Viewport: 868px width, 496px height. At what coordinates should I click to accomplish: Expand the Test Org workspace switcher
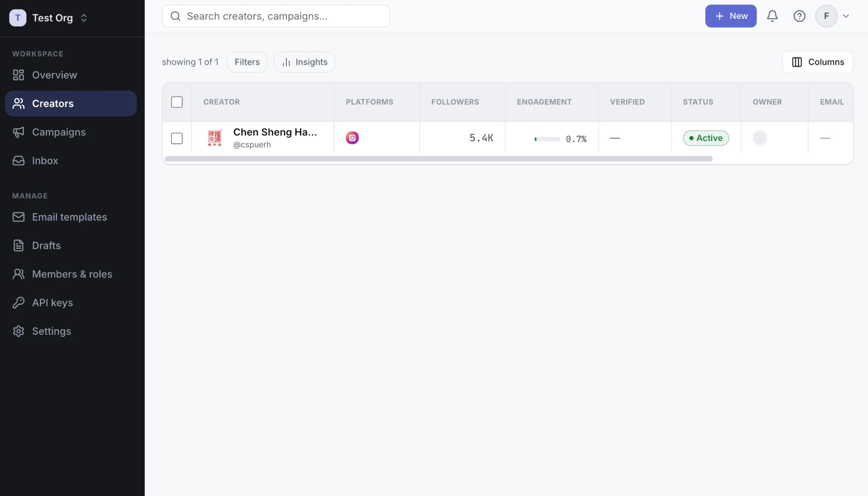(84, 18)
